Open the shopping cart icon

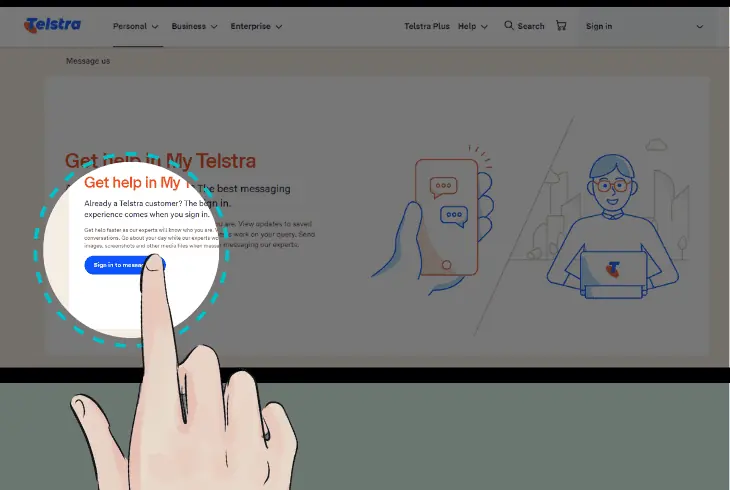tap(561, 26)
